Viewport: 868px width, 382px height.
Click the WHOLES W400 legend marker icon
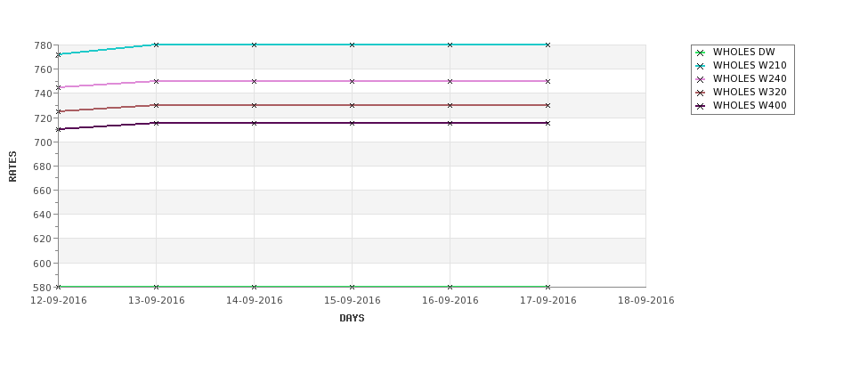click(x=700, y=106)
